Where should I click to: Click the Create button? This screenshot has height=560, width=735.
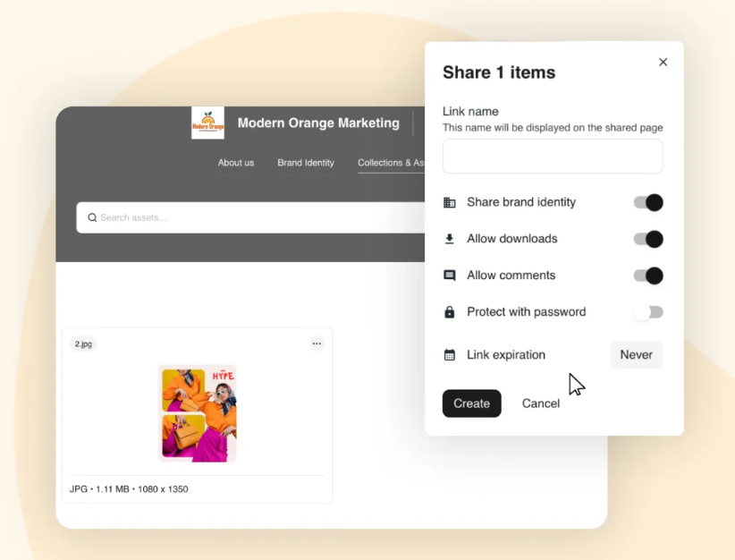[x=471, y=403]
